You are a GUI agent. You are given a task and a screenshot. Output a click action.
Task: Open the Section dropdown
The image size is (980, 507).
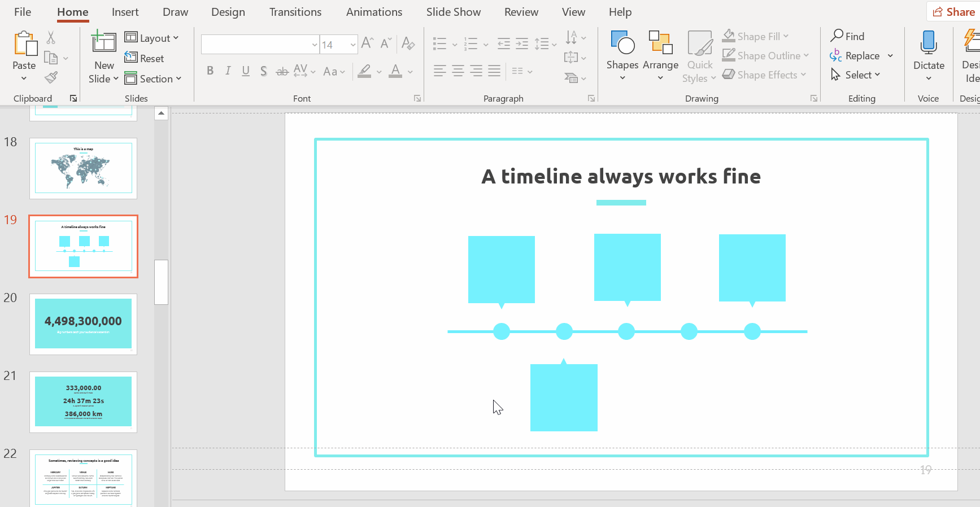(x=153, y=78)
